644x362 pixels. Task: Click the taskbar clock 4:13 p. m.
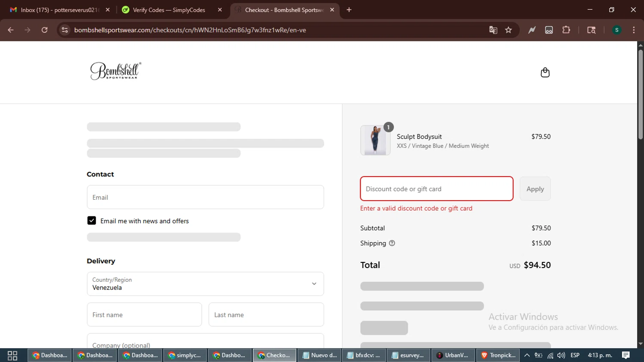pyautogui.click(x=600, y=356)
